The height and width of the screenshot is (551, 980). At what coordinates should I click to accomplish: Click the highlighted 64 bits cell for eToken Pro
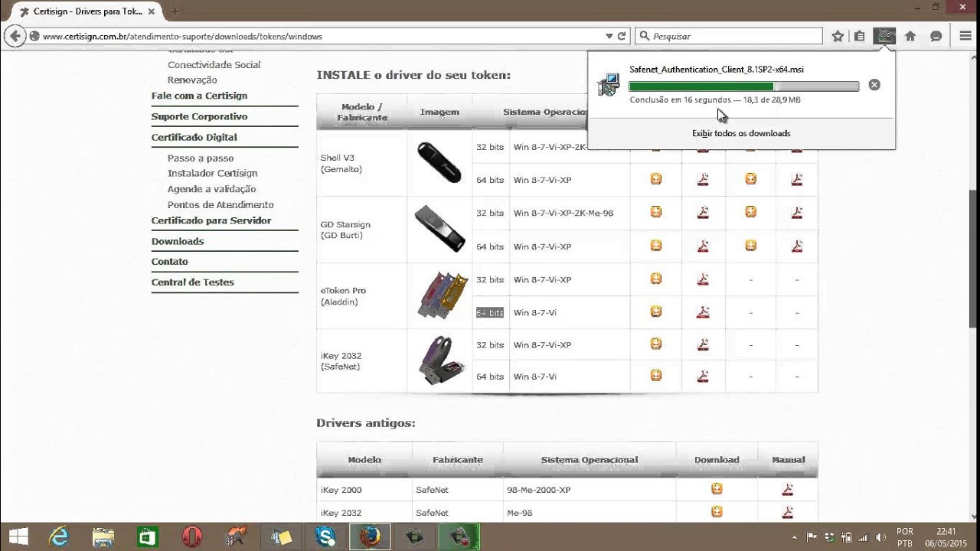(x=490, y=312)
